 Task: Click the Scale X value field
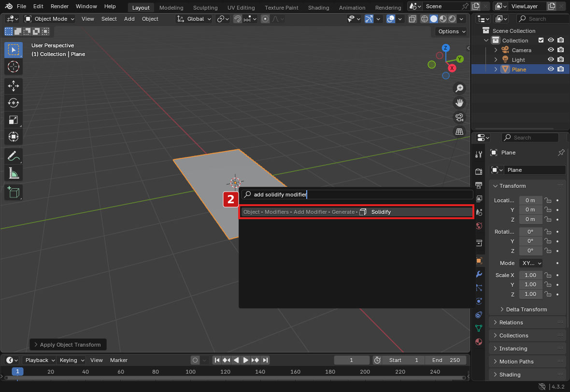coord(530,275)
